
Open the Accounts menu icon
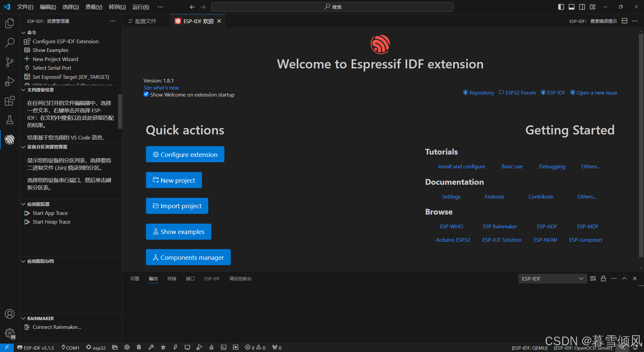tap(10, 314)
